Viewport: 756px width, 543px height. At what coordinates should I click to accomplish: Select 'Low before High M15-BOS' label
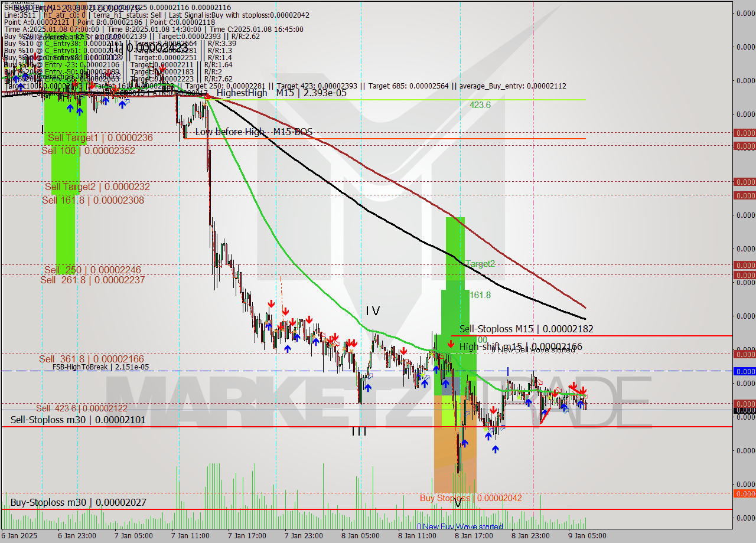(254, 132)
